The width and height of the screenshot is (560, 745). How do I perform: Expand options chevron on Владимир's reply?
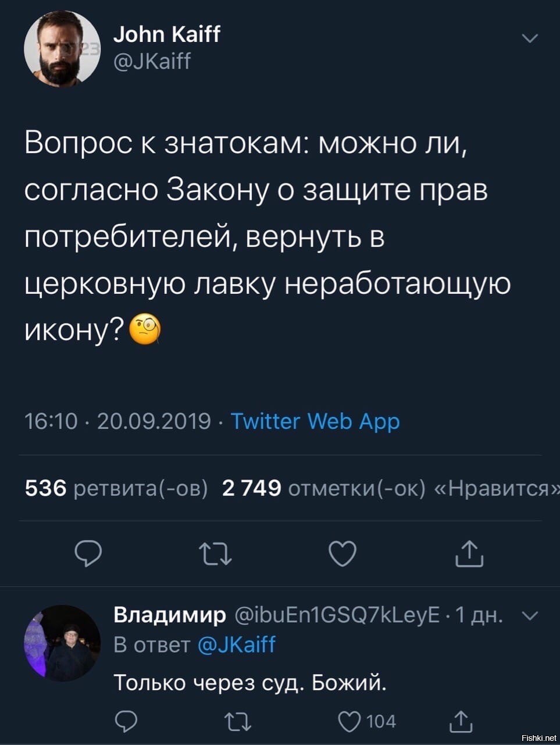pyautogui.click(x=531, y=616)
